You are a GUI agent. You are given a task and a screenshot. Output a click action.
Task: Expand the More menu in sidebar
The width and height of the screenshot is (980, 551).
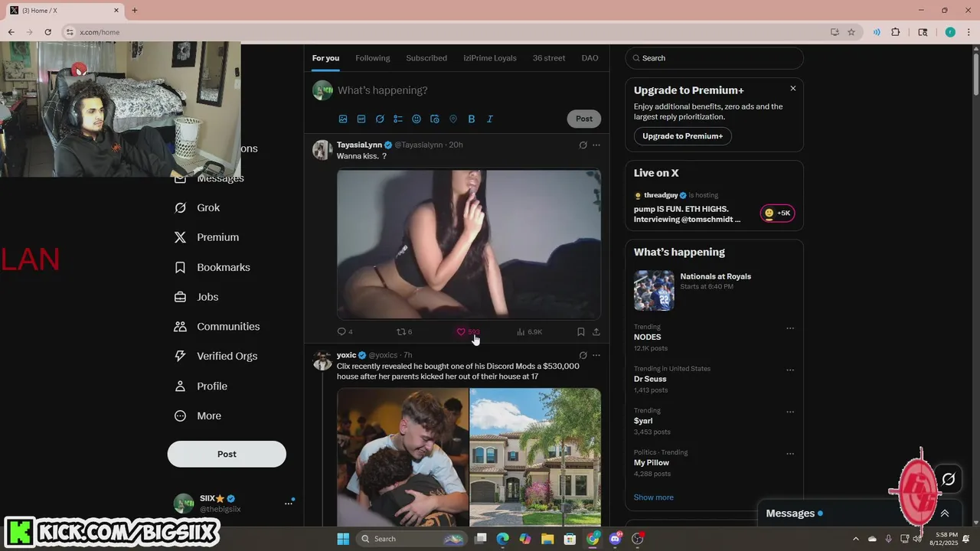(198, 416)
